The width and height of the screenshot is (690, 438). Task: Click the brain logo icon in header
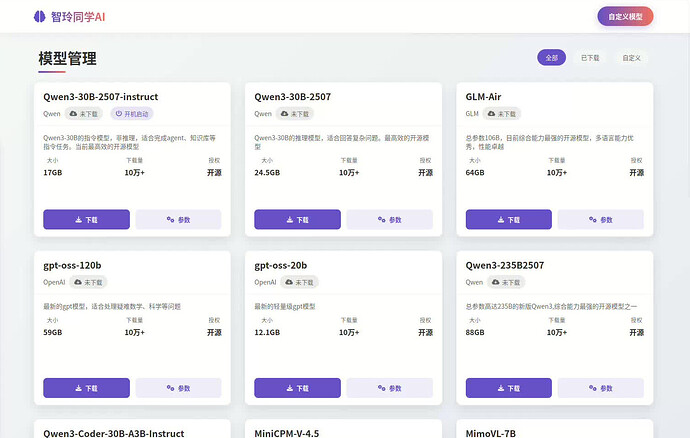coord(40,17)
